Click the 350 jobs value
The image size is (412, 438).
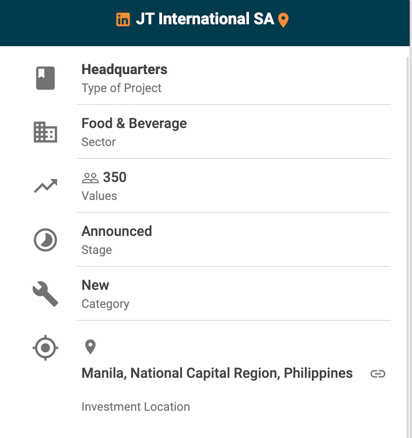coord(114,177)
